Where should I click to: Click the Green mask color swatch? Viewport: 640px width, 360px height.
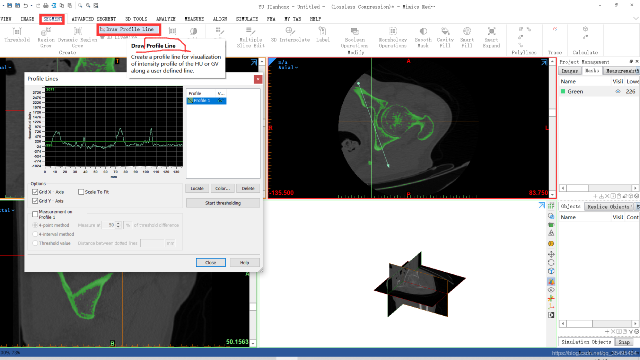point(563,91)
